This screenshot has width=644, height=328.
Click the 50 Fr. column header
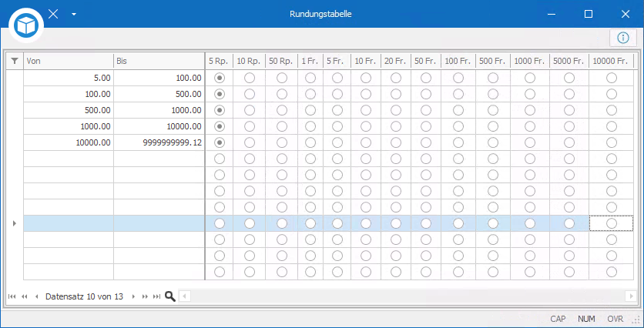tap(426, 61)
